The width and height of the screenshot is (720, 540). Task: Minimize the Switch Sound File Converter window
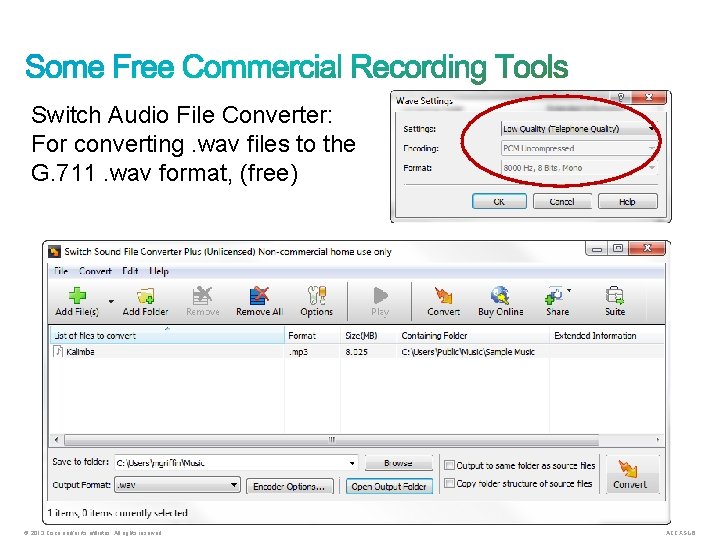click(596, 249)
